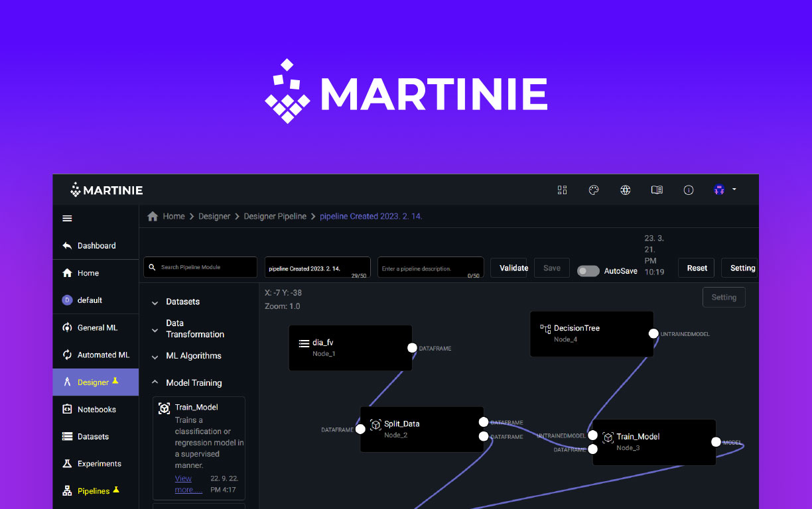Click the grid apps icon in header

click(562, 190)
